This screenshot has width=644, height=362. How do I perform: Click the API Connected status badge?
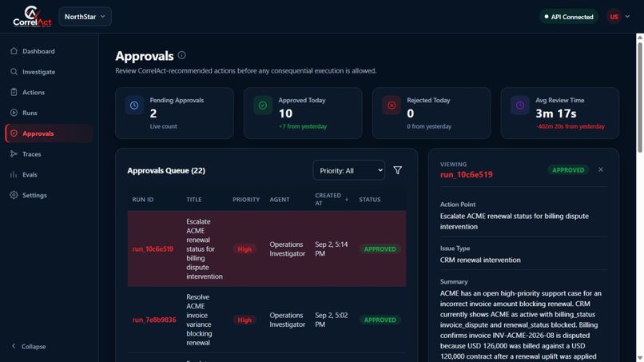coord(569,17)
